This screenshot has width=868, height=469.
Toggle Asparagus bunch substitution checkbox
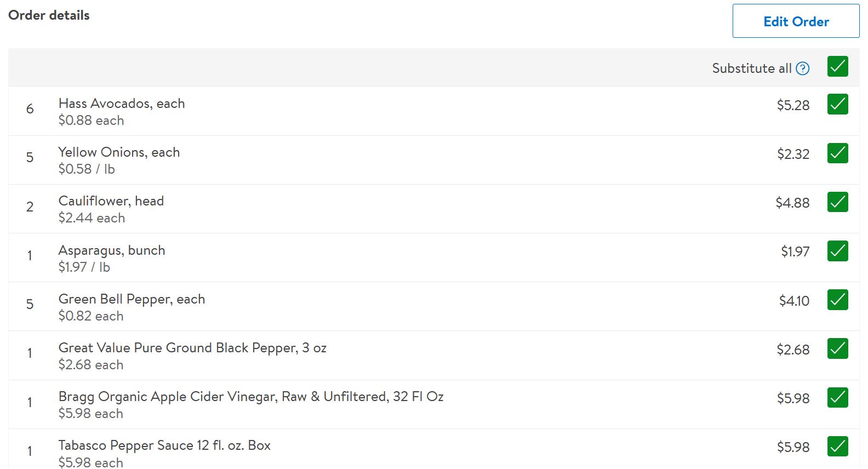coord(838,251)
